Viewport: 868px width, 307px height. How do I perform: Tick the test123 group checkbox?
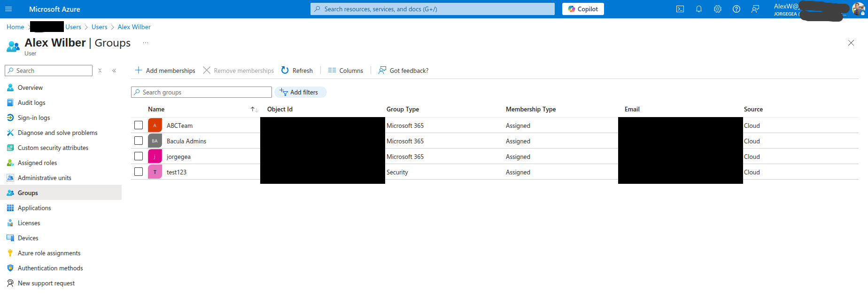(x=139, y=172)
